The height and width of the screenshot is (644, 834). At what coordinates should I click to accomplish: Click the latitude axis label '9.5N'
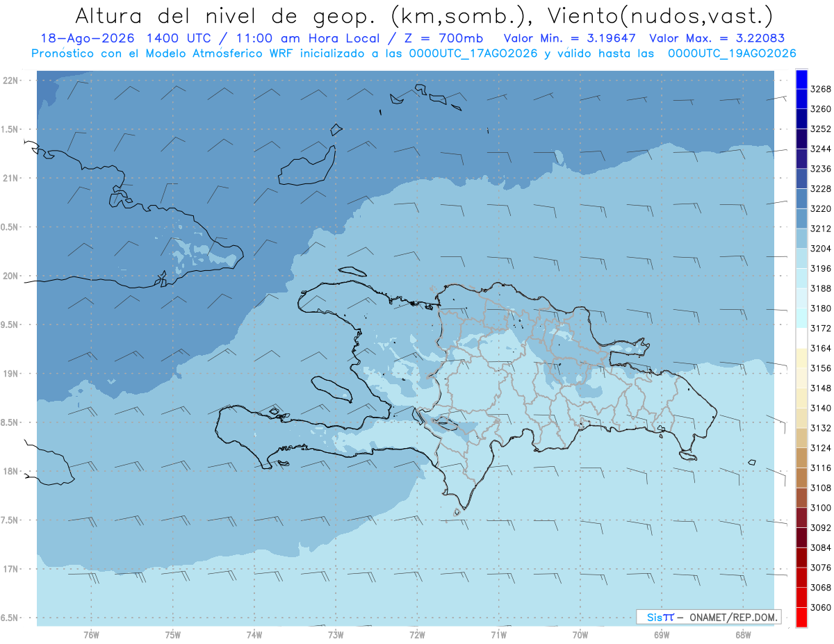(x=10, y=325)
